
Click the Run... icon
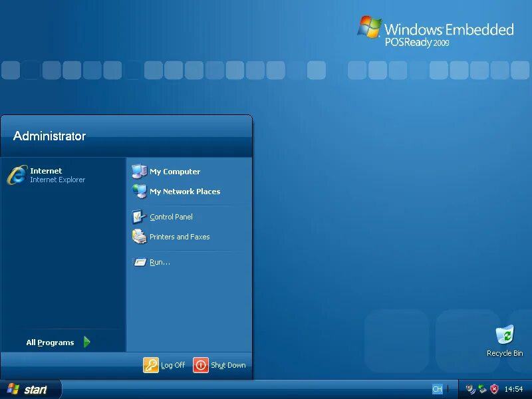[139, 262]
